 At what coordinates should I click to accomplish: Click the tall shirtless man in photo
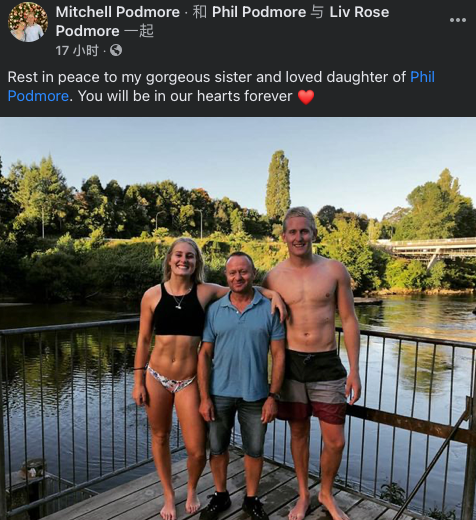tap(313, 360)
